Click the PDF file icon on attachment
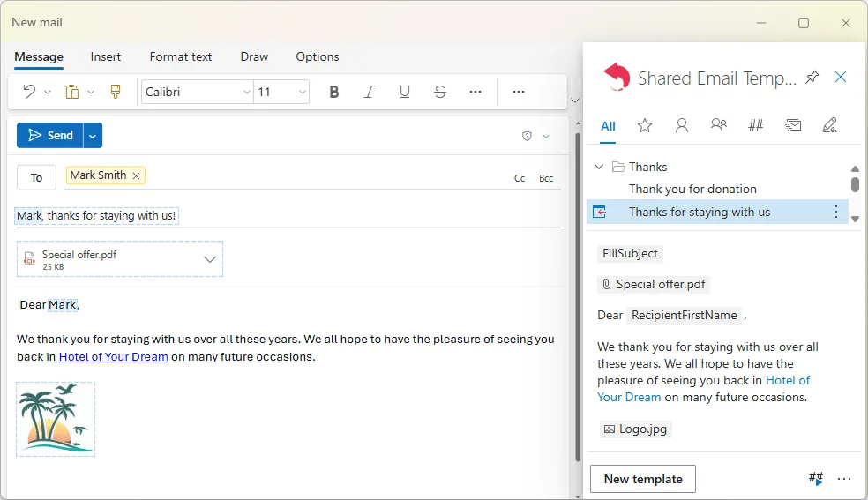This screenshot has height=500, width=868. (x=29, y=259)
